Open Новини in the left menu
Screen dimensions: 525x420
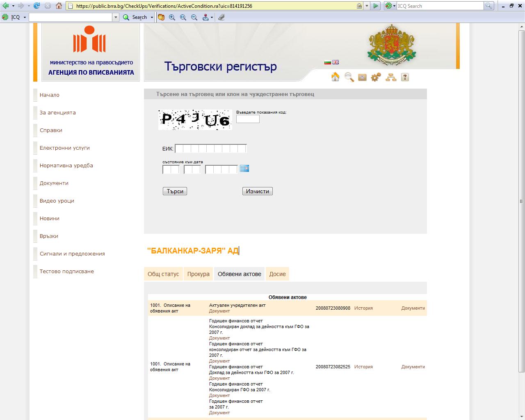coord(50,218)
